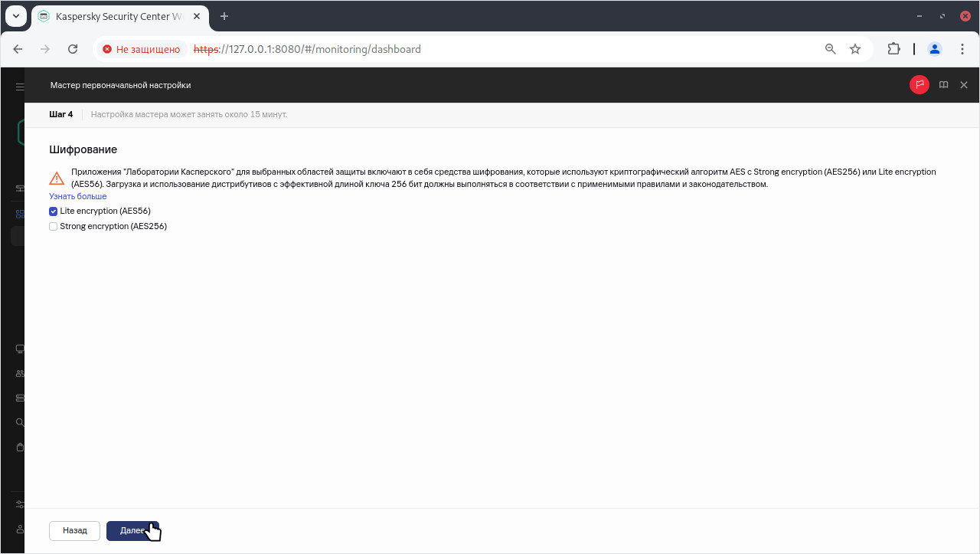
Task: Minimize the browser window
Action: click(x=920, y=16)
